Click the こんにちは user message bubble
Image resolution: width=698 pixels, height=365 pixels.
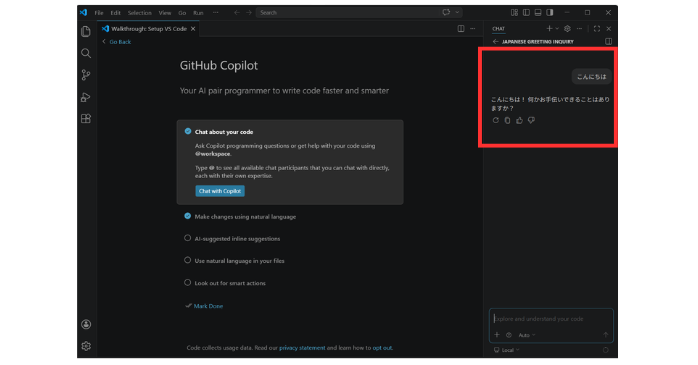pyautogui.click(x=591, y=77)
